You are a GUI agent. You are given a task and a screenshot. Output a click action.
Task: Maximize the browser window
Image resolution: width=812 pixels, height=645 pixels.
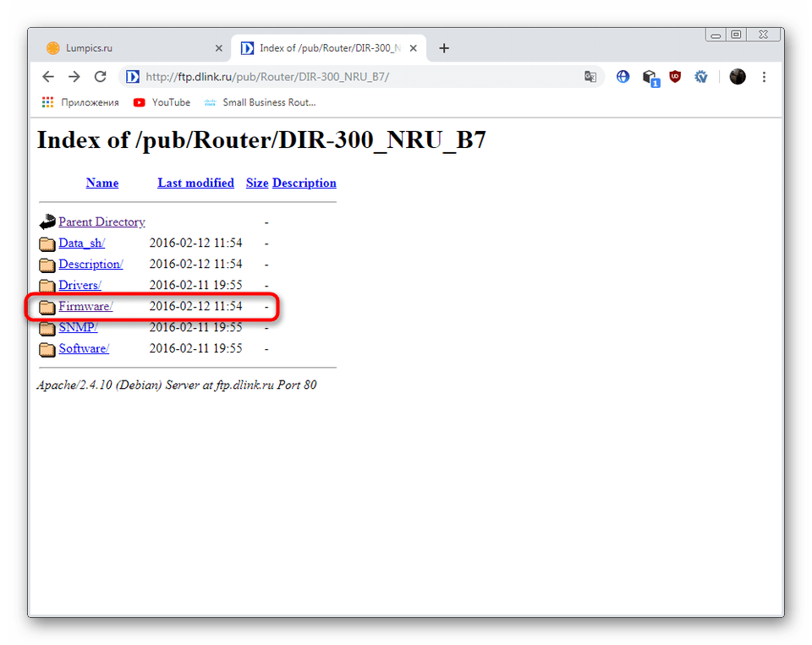736,35
